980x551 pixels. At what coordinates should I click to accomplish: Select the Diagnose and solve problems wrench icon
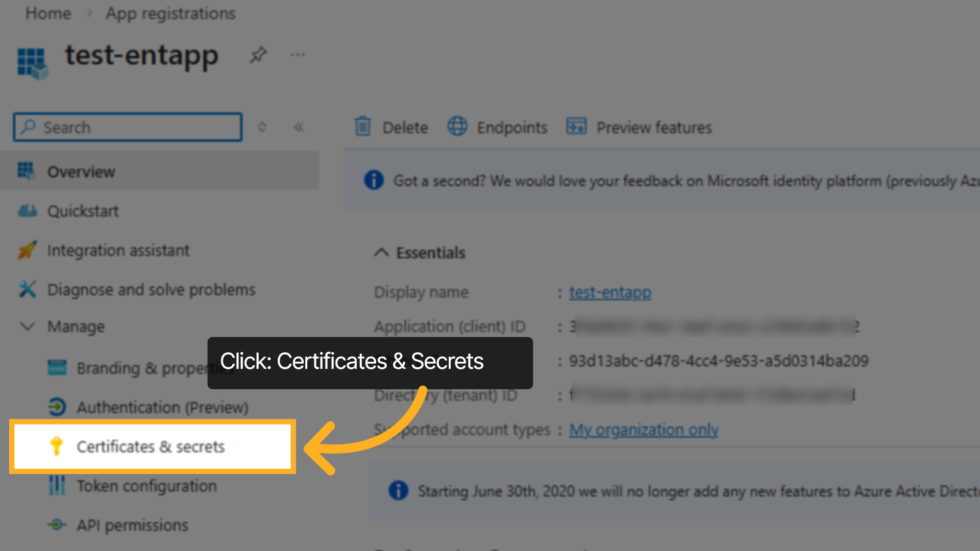27,289
